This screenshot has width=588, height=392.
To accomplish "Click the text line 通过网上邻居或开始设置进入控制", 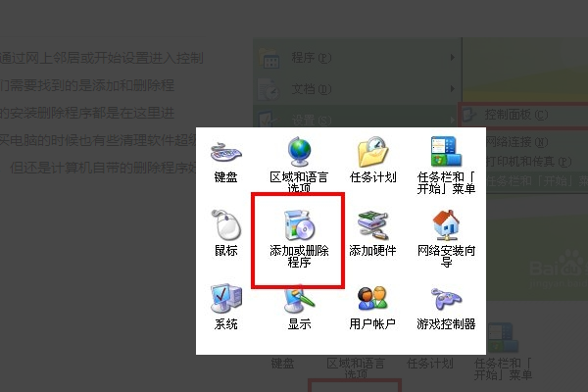I will (x=102, y=58).
